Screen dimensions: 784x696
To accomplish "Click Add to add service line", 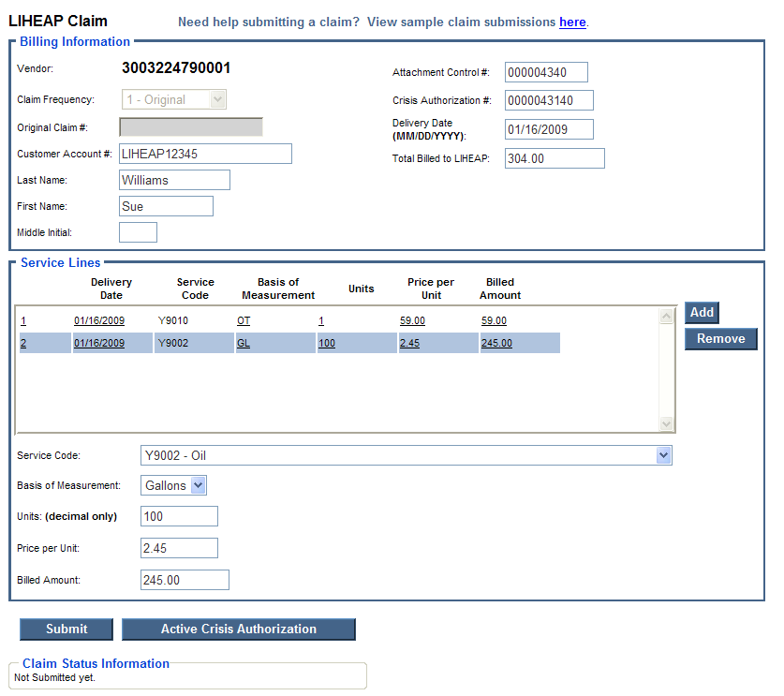I will tap(702, 313).
